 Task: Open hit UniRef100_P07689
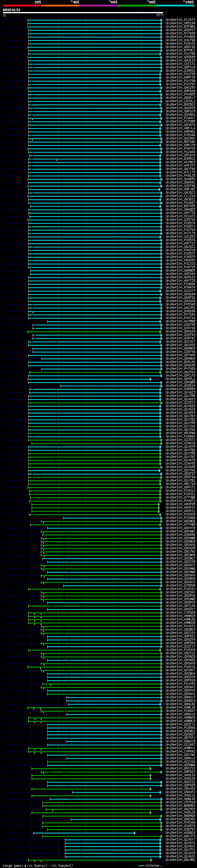point(180,33)
